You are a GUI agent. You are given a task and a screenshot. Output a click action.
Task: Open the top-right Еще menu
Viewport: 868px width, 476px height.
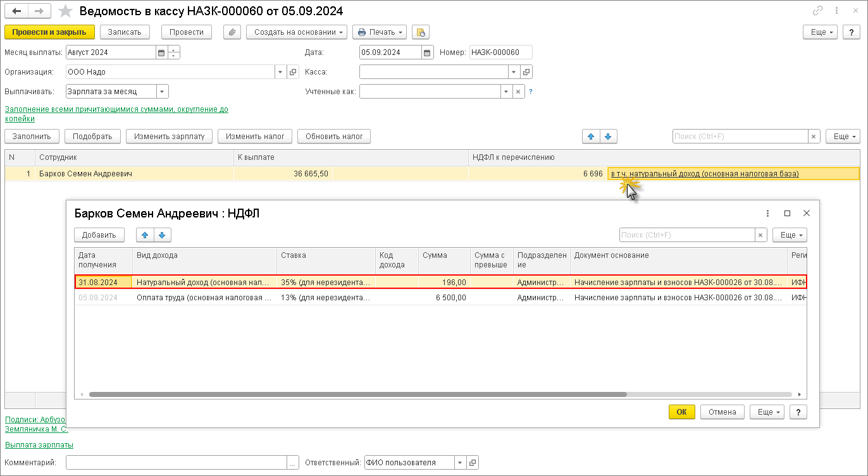coord(821,32)
